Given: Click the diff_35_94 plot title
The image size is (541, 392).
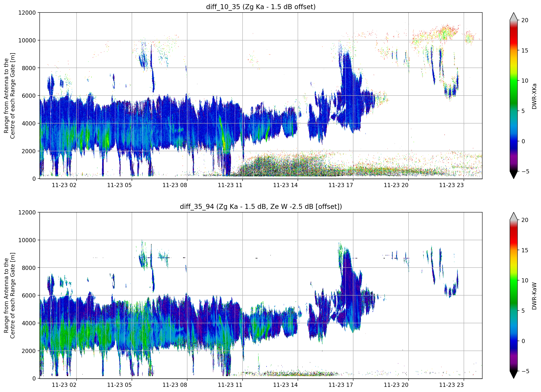Looking at the screenshot, I should tap(261, 207).
